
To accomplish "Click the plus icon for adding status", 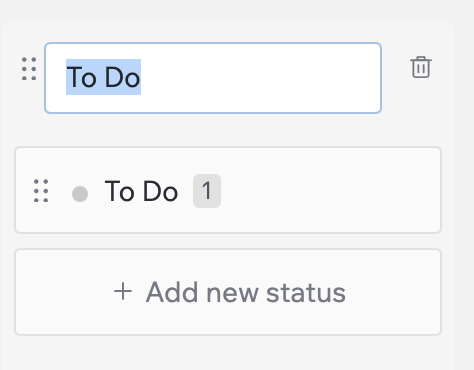I will click(123, 292).
